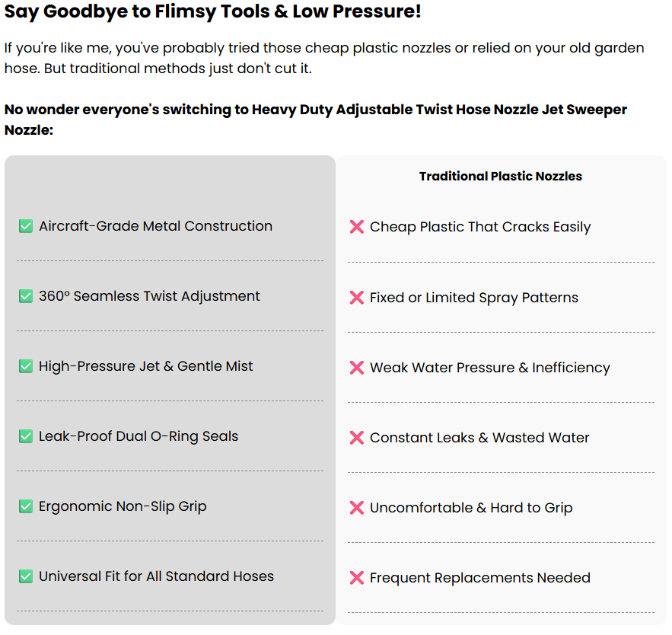Click the Frequent Replacements Needed text
Image resolution: width=672 pixels, height=635 pixels.
pyautogui.click(x=480, y=578)
